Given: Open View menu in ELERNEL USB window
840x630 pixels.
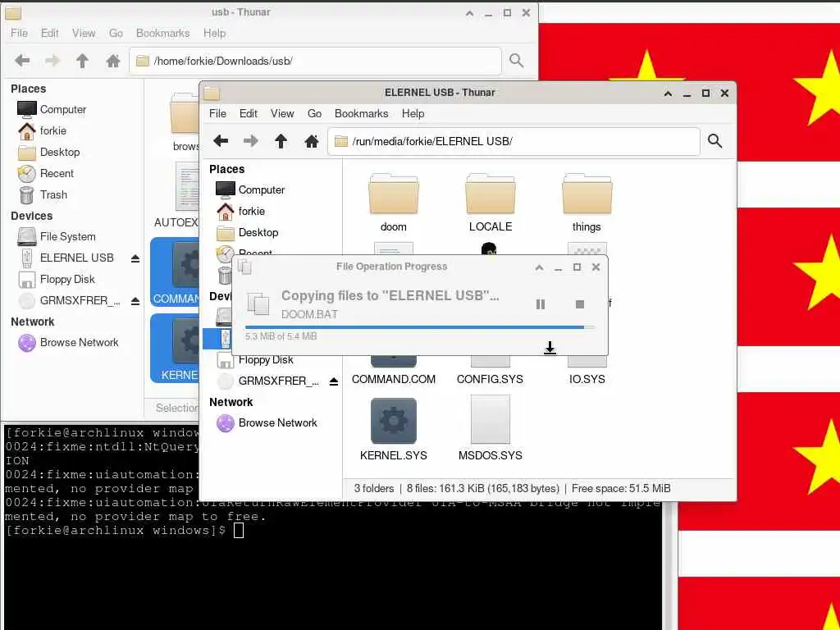Looking at the screenshot, I should pyautogui.click(x=282, y=113).
